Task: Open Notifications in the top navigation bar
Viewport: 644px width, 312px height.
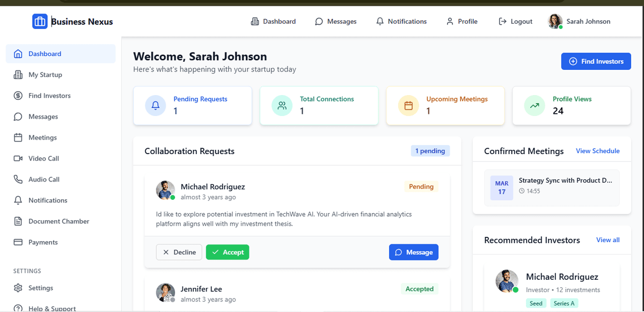Action: pyautogui.click(x=401, y=21)
